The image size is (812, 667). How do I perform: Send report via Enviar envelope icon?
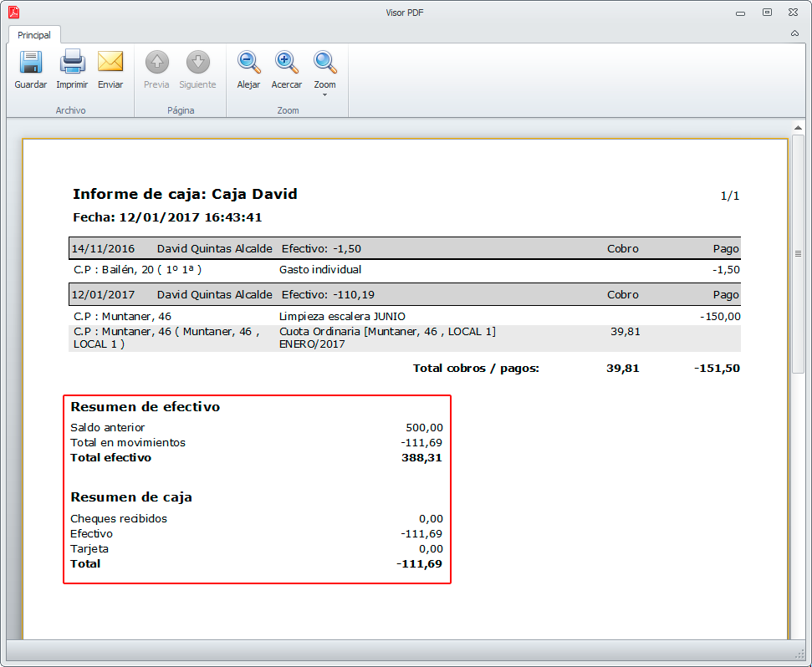(x=110, y=63)
